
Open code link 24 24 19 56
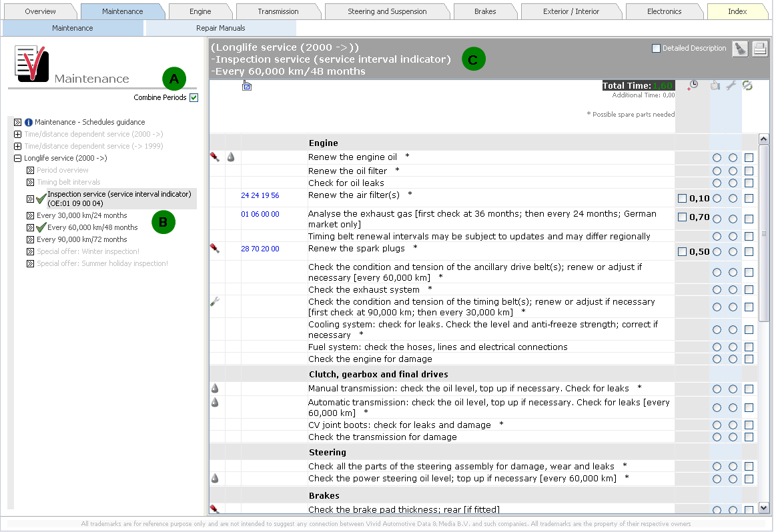[x=260, y=195]
